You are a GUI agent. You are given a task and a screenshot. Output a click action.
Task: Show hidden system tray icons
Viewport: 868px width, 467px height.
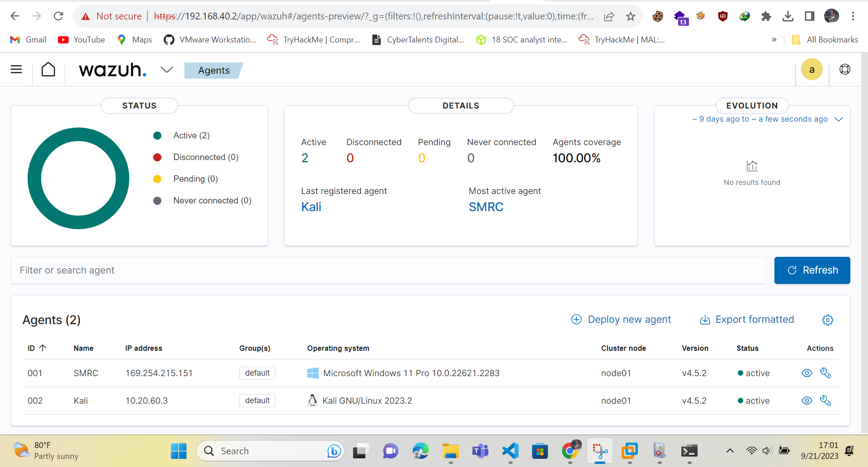click(730, 451)
